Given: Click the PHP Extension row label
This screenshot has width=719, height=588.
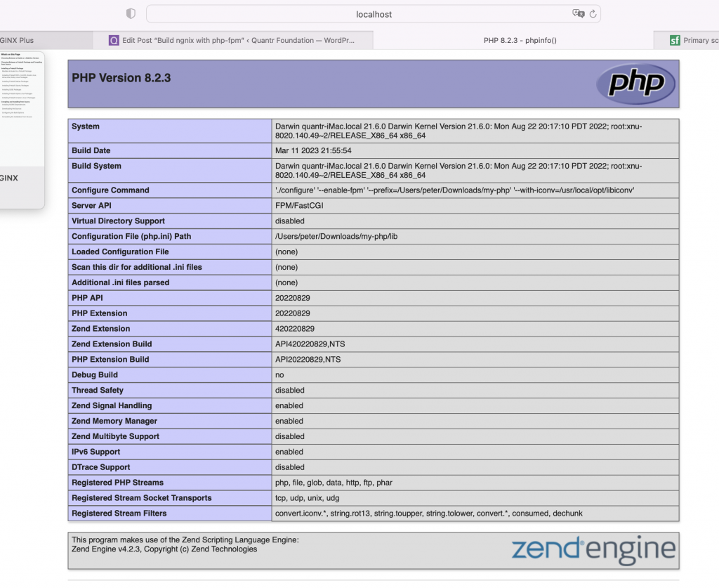Looking at the screenshot, I should (99, 313).
